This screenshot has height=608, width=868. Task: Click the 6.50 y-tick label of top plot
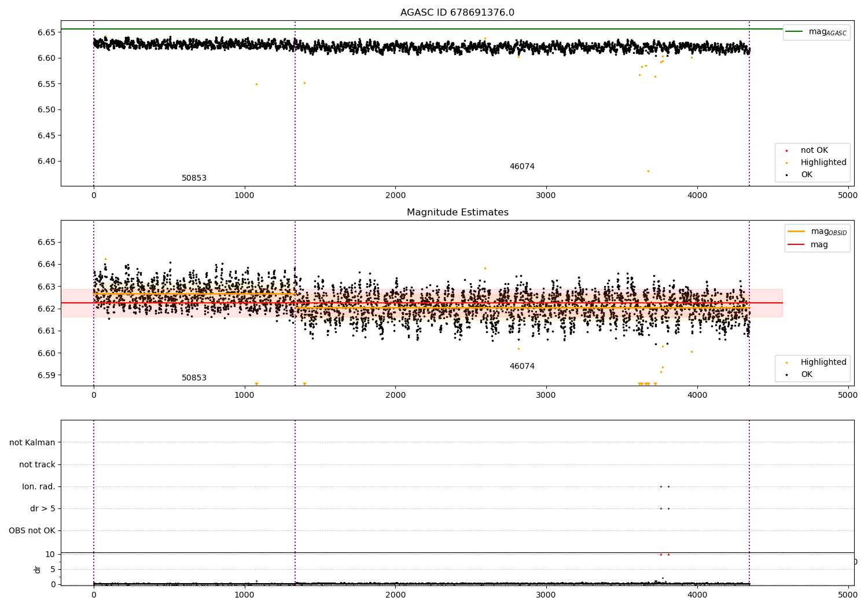[x=46, y=109]
